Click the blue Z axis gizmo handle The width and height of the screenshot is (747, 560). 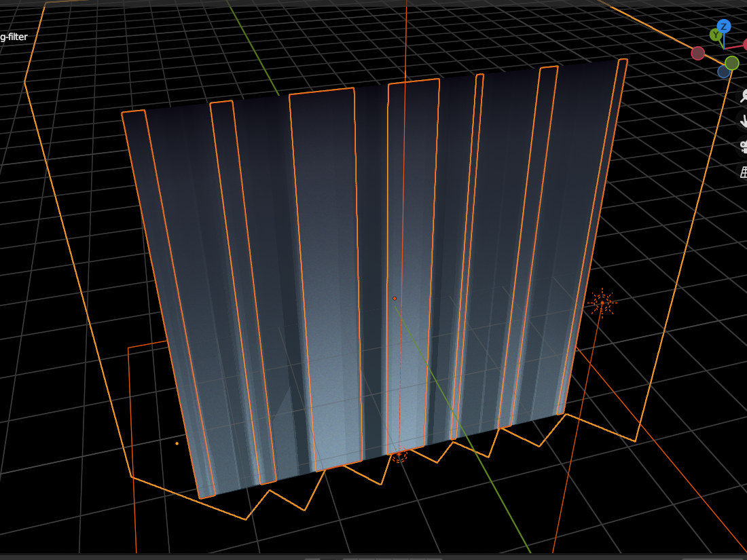coord(724,26)
